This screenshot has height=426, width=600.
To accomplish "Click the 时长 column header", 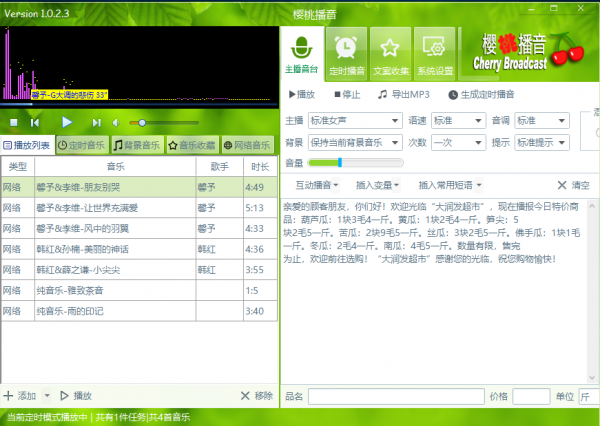I will point(260,166).
